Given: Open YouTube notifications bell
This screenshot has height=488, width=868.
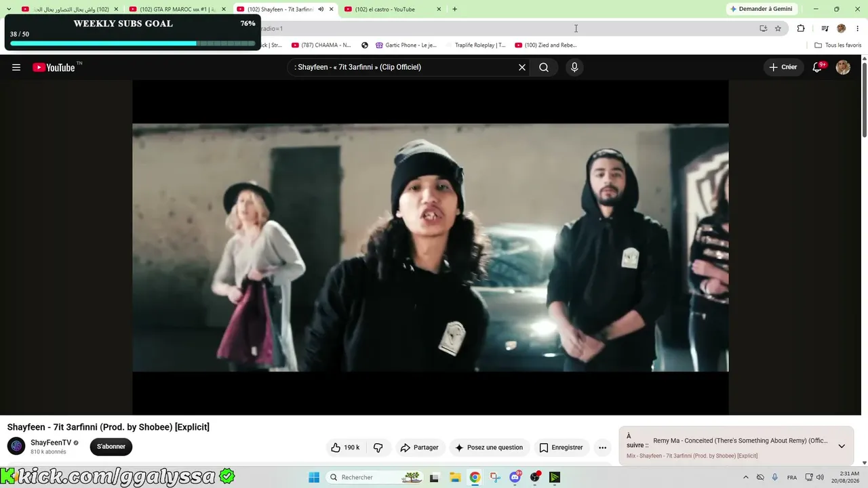Looking at the screenshot, I should [x=818, y=67].
